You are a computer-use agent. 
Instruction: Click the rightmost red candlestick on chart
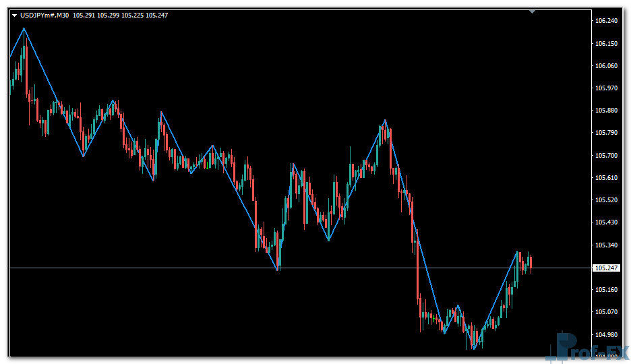click(x=531, y=262)
